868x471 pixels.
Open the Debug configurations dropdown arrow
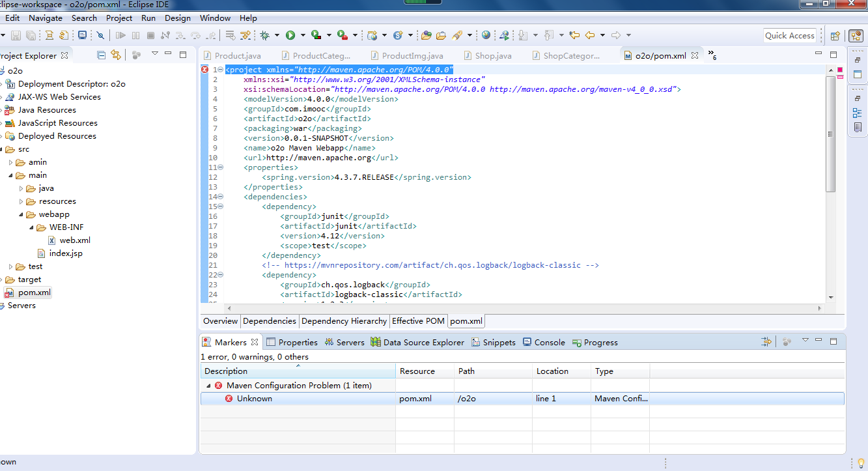point(277,35)
